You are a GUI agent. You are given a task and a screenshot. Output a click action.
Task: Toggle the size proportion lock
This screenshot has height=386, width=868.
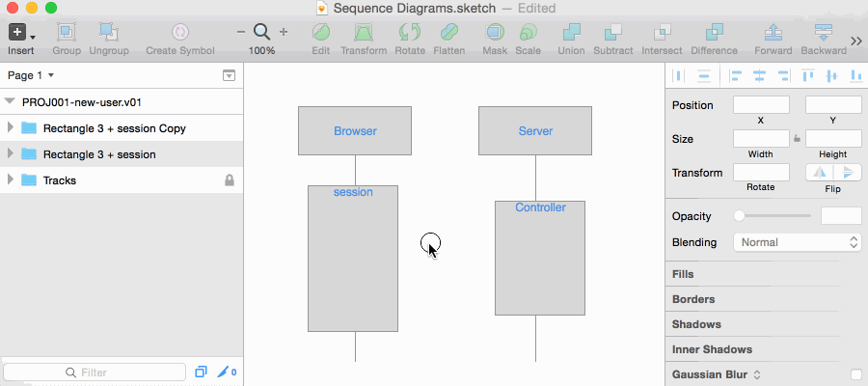pyautogui.click(x=797, y=139)
